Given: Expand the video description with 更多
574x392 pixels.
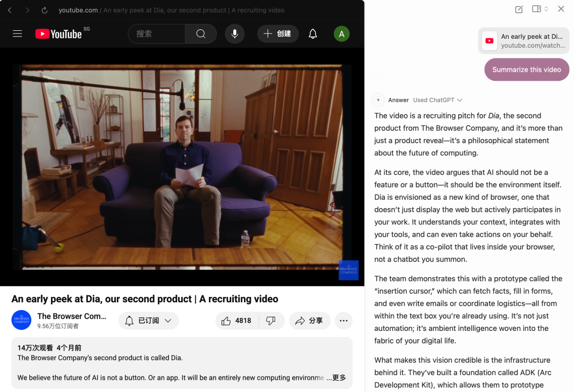Looking at the screenshot, I should click(339, 378).
